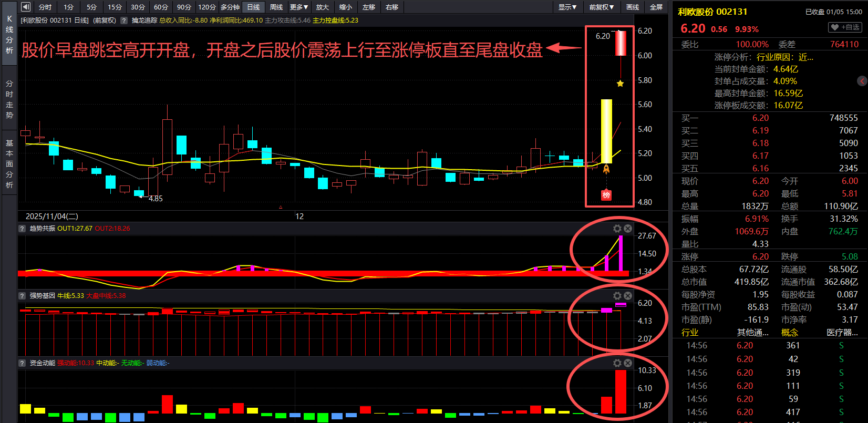Click the date label 2025/11/04(二)
This screenshot has height=423, width=868.
coord(52,216)
